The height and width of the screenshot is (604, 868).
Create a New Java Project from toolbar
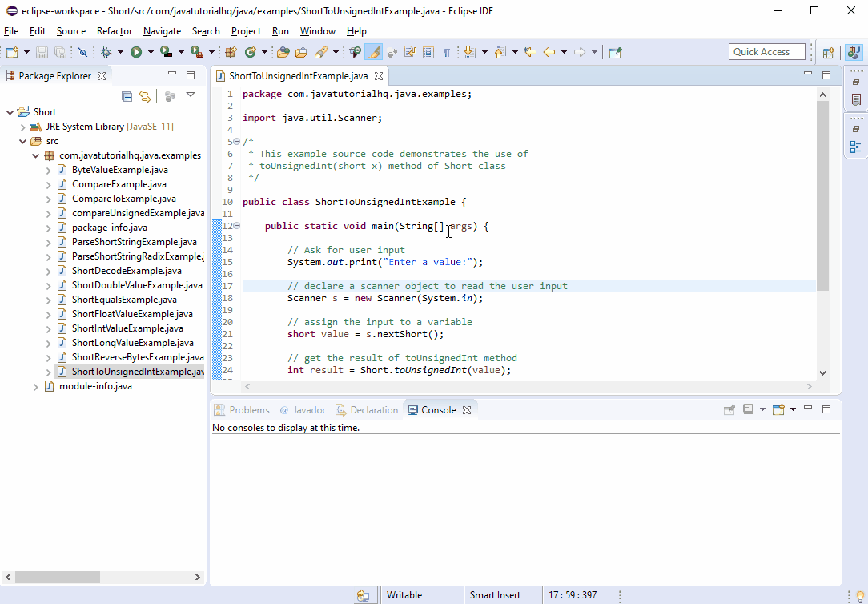pyautogui.click(x=230, y=53)
